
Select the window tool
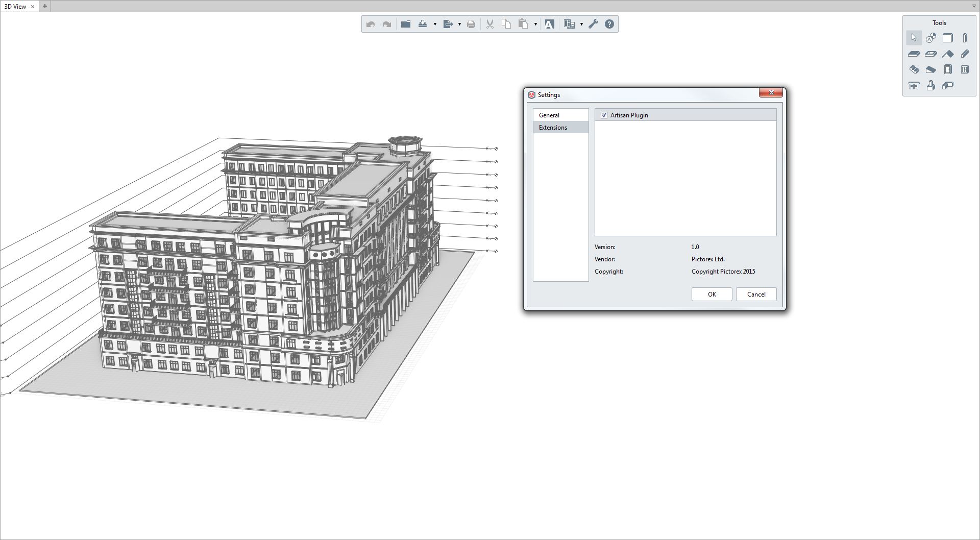[965, 69]
